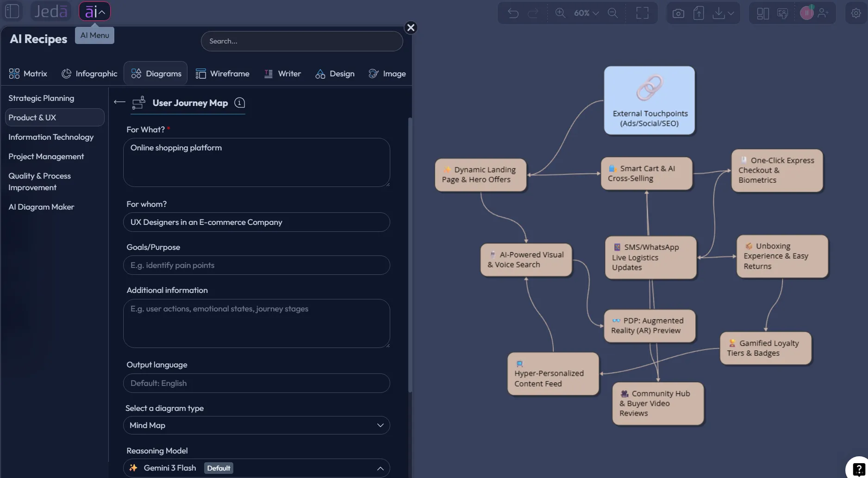Start presentation mode icon
868x478 pixels.
pyautogui.click(x=783, y=13)
